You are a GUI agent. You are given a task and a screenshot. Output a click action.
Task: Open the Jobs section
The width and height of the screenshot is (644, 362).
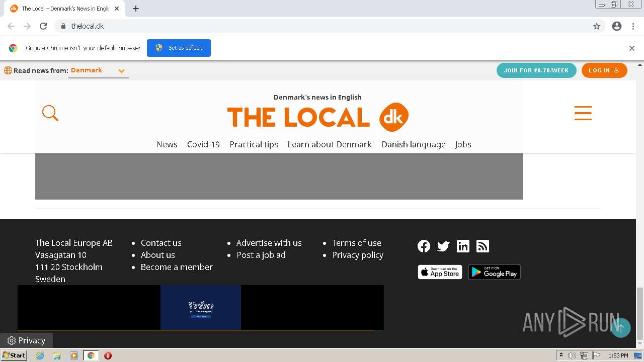coord(463,144)
